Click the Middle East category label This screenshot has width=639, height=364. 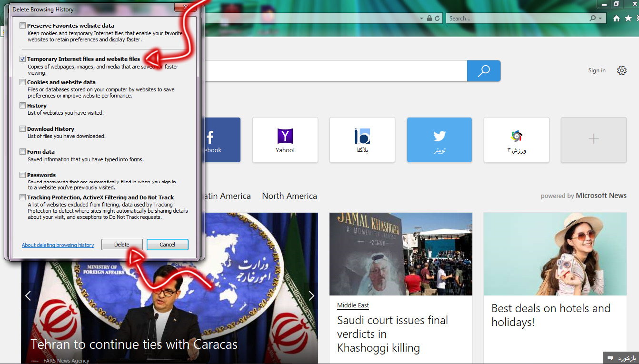pyautogui.click(x=353, y=305)
